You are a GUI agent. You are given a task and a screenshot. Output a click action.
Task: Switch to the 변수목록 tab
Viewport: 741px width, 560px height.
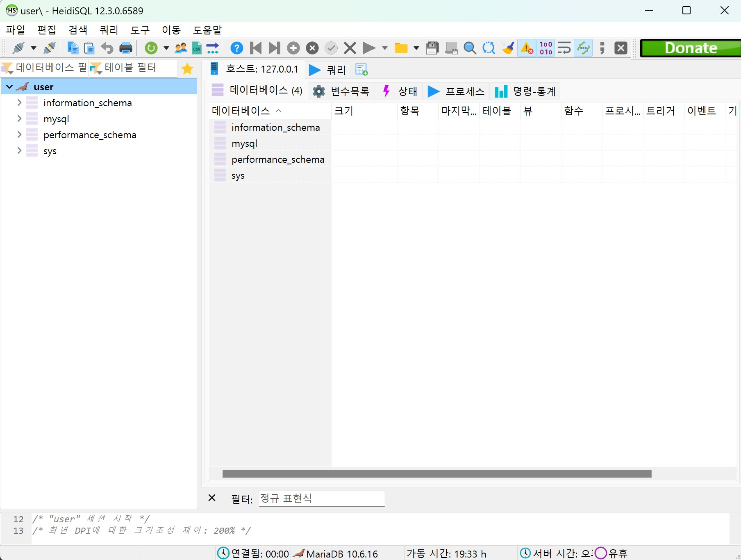[x=341, y=91]
